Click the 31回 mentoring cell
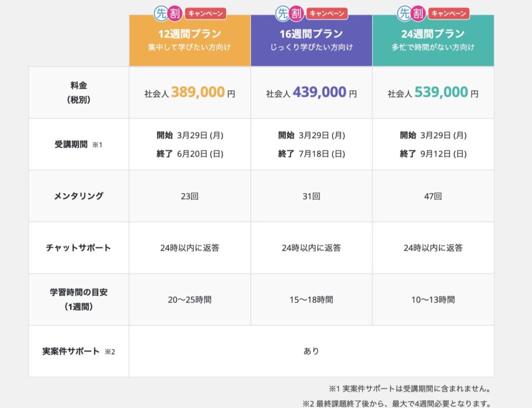Screen dimensions: 532x408 tap(312, 196)
